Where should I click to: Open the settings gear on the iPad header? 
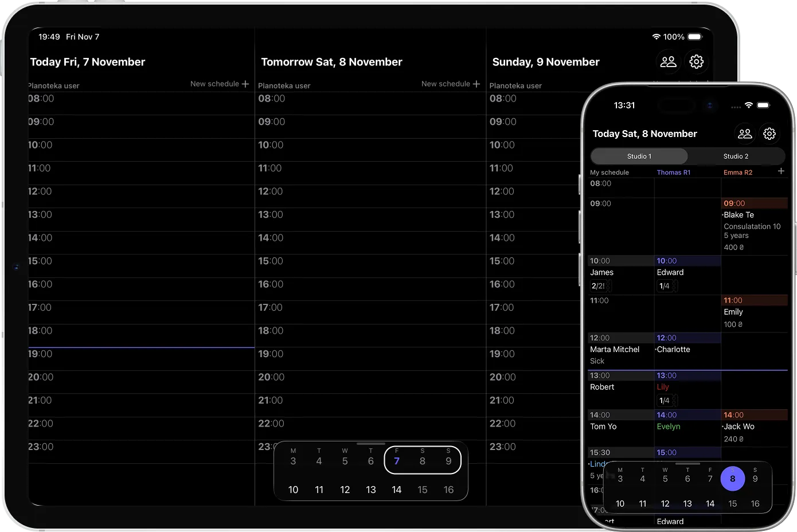pos(696,62)
